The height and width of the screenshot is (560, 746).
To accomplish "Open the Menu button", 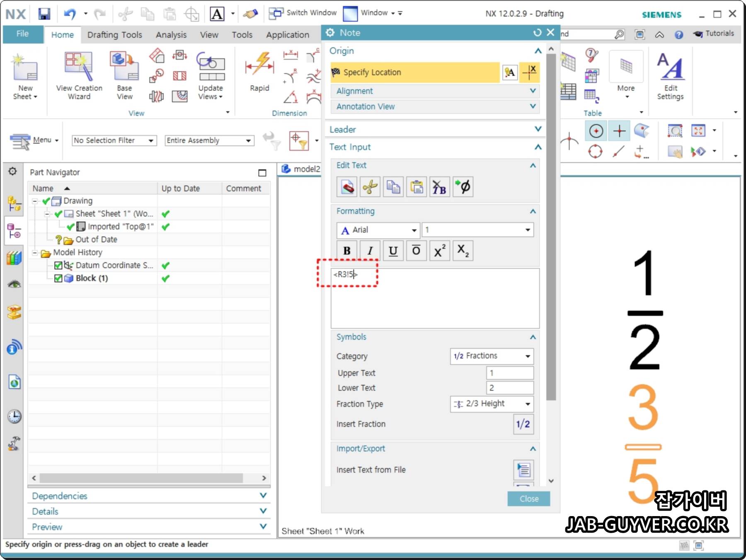I will coord(34,141).
